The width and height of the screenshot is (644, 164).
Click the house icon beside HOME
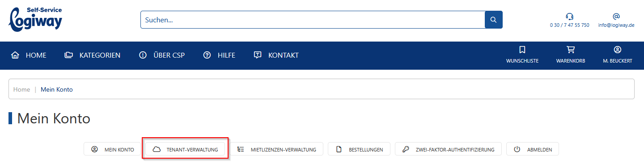[15, 55]
